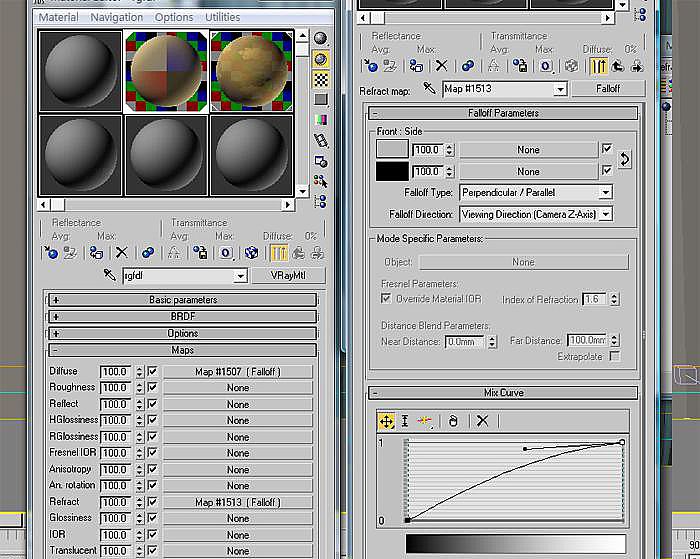Viewport: 700px width, 559px height.
Task: Click Map #1507 (Falloff) diffuse button
Action: [x=237, y=371]
